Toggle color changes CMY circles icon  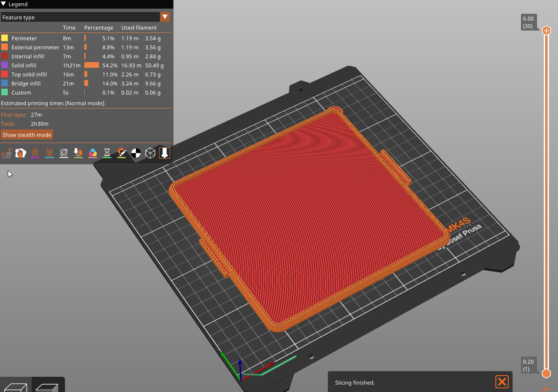coord(93,153)
